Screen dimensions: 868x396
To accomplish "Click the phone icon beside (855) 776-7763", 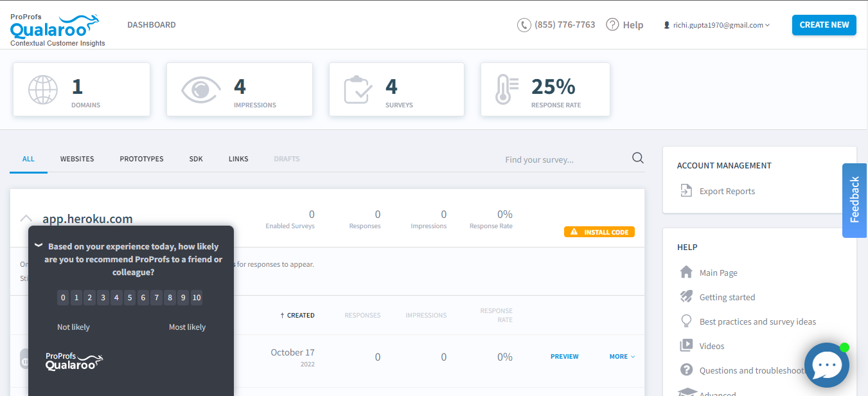I will pos(524,25).
